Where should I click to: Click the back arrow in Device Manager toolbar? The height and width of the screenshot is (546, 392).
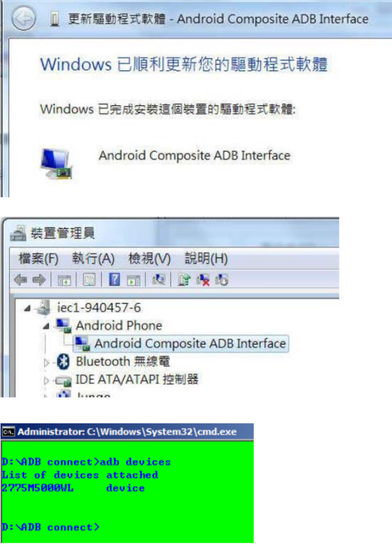click(20, 279)
